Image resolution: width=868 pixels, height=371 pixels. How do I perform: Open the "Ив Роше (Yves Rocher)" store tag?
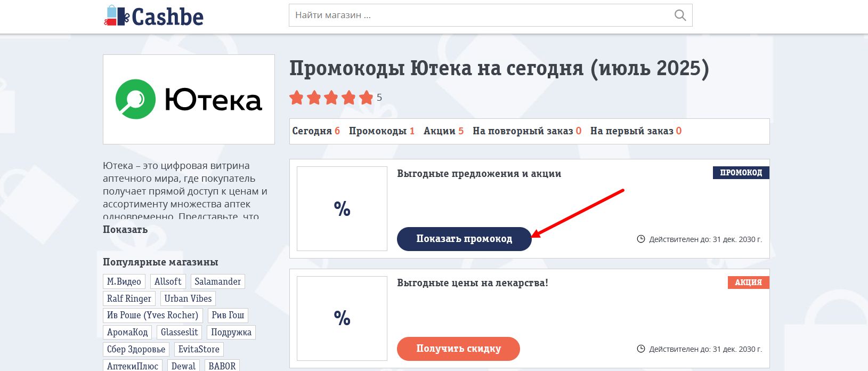(152, 315)
